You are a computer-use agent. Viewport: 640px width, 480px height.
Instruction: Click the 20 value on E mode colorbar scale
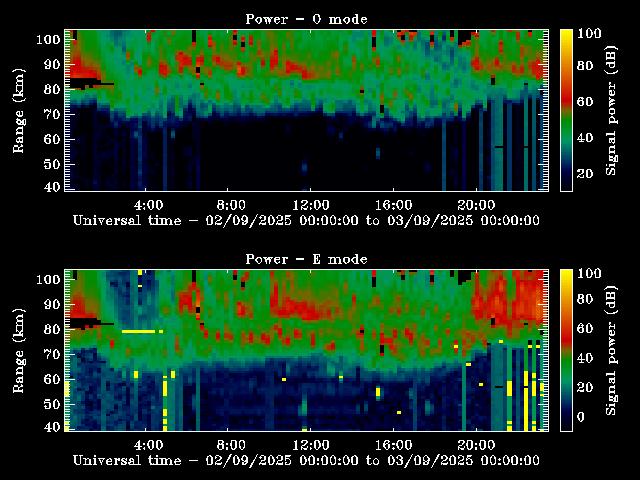pos(587,388)
